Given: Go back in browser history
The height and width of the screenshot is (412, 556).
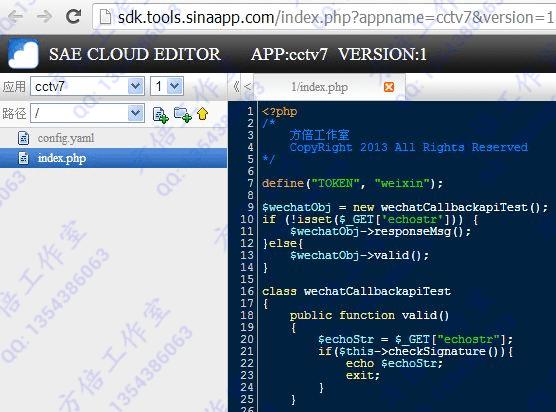Looking at the screenshot, I should tap(15, 16).
